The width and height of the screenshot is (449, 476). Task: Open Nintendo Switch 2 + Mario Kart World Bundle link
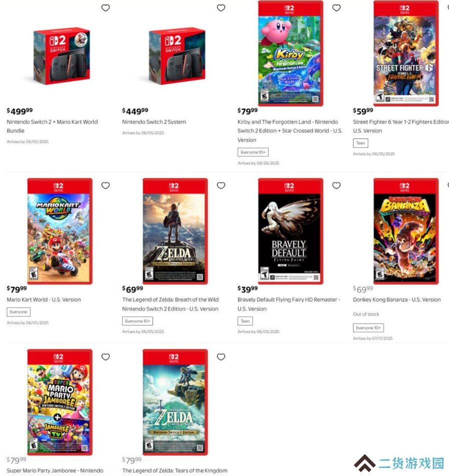point(52,126)
